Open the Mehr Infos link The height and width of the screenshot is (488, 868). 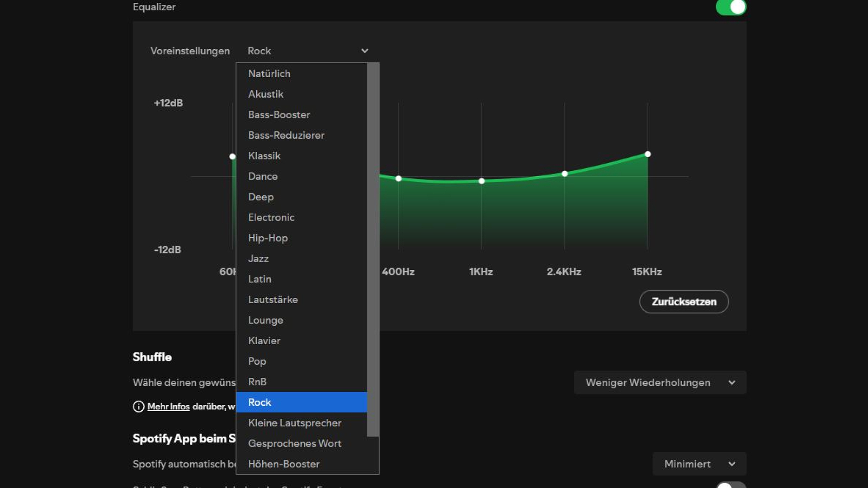coord(168,407)
